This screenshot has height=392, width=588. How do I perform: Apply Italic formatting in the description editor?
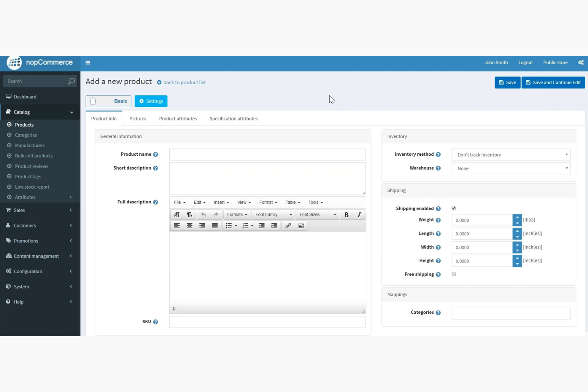tap(358, 214)
